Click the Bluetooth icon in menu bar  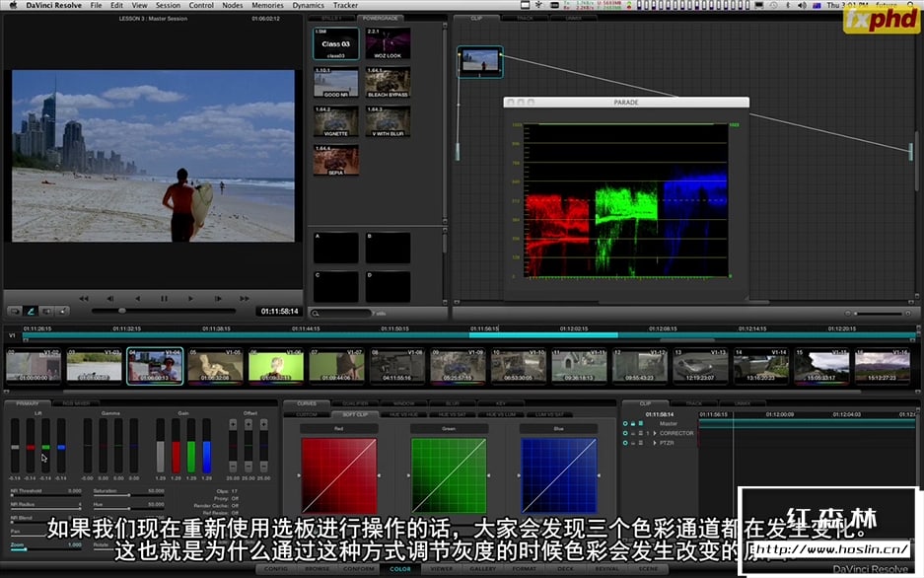[788, 5]
